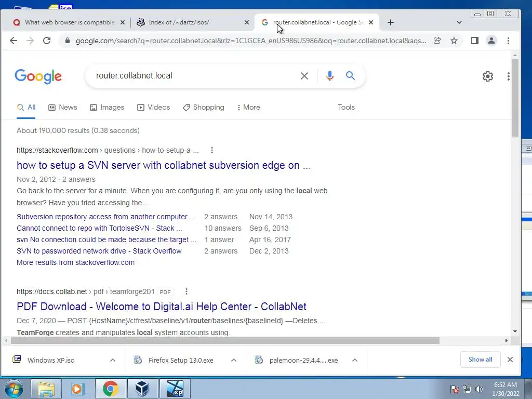Submit search with the magnifier icon
Image resolution: width=532 pixels, height=399 pixels.
click(350, 75)
